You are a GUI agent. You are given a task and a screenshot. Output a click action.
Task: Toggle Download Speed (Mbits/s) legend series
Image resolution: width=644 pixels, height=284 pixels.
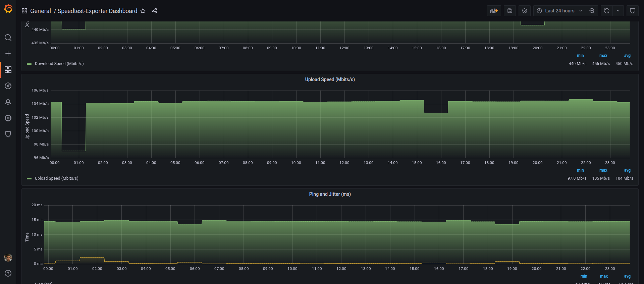(59, 64)
